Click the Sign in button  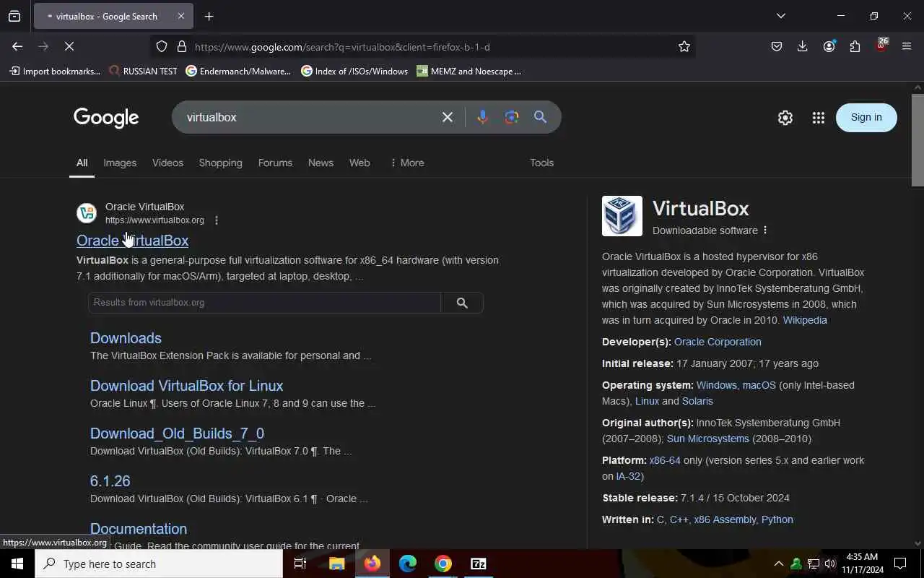866,117
